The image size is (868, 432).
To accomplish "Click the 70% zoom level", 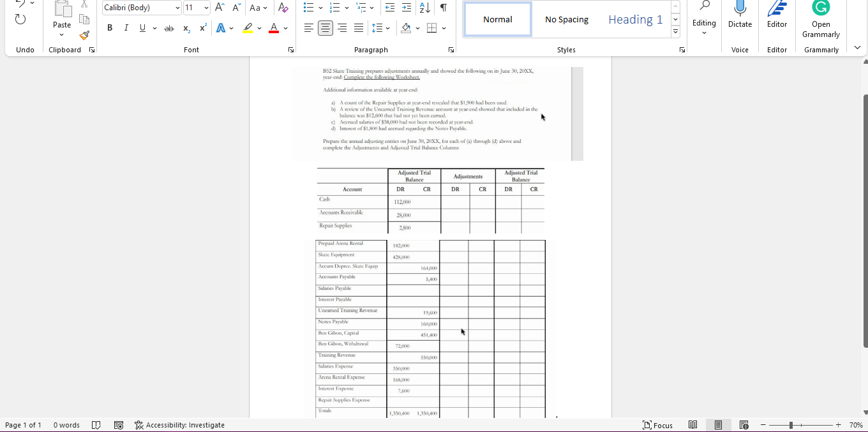I will tap(856, 425).
